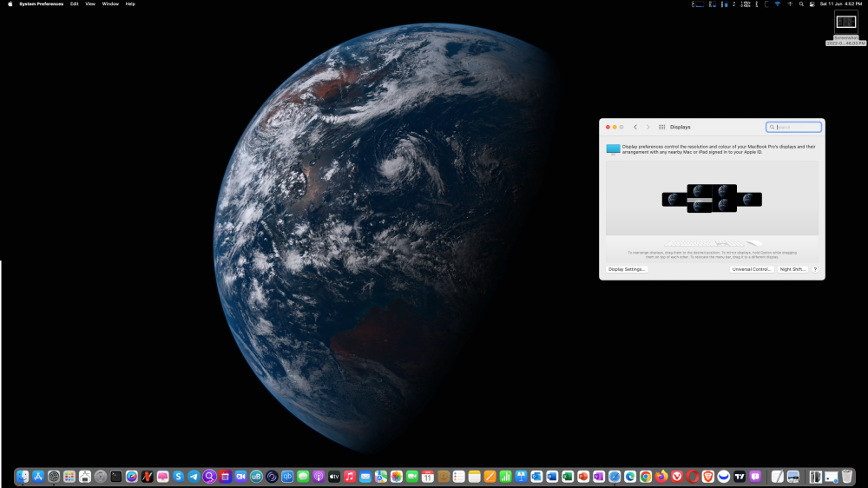
Task: Open the Apple menu
Action: (10, 3)
